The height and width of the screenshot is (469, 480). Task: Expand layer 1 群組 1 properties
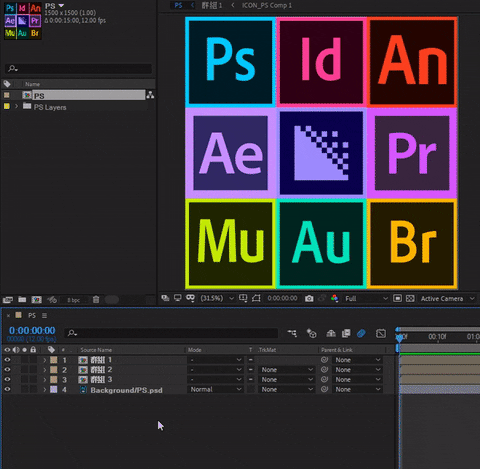tap(45, 360)
